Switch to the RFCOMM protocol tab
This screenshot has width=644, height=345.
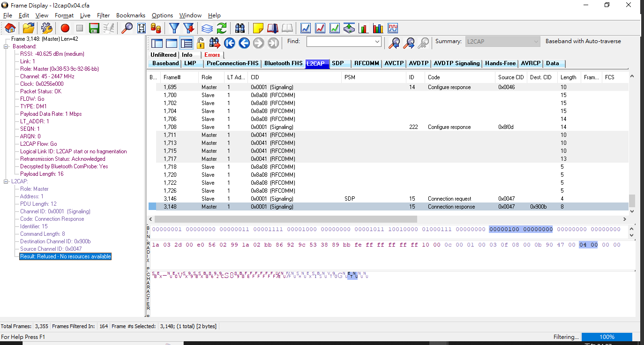pos(367,63)
